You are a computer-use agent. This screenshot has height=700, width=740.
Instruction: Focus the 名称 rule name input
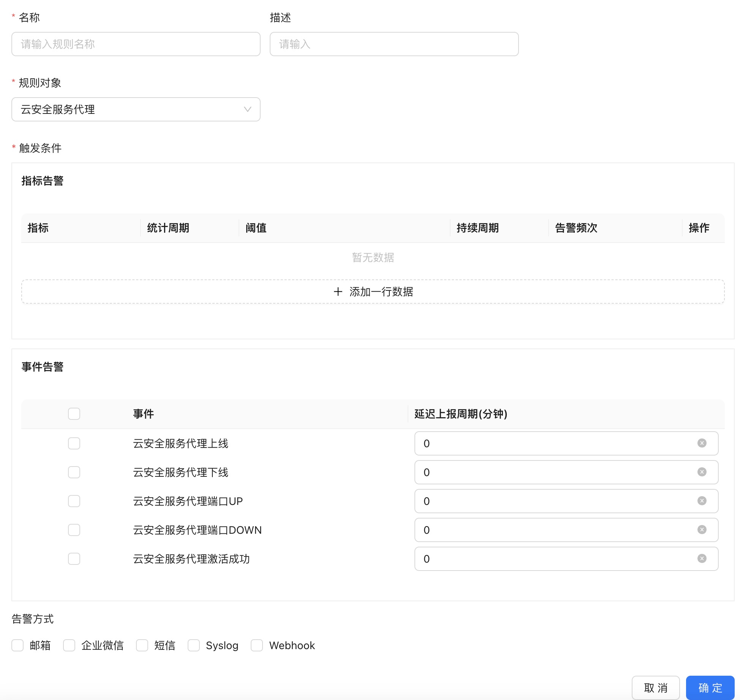pos(136,44)
